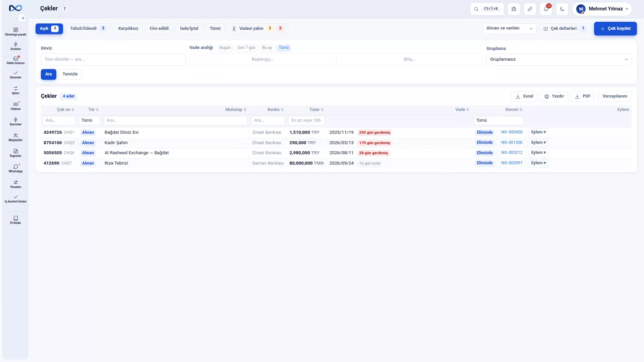Go to Görevler in sidebar
644x362 pixels.
(x=15, y=75)
